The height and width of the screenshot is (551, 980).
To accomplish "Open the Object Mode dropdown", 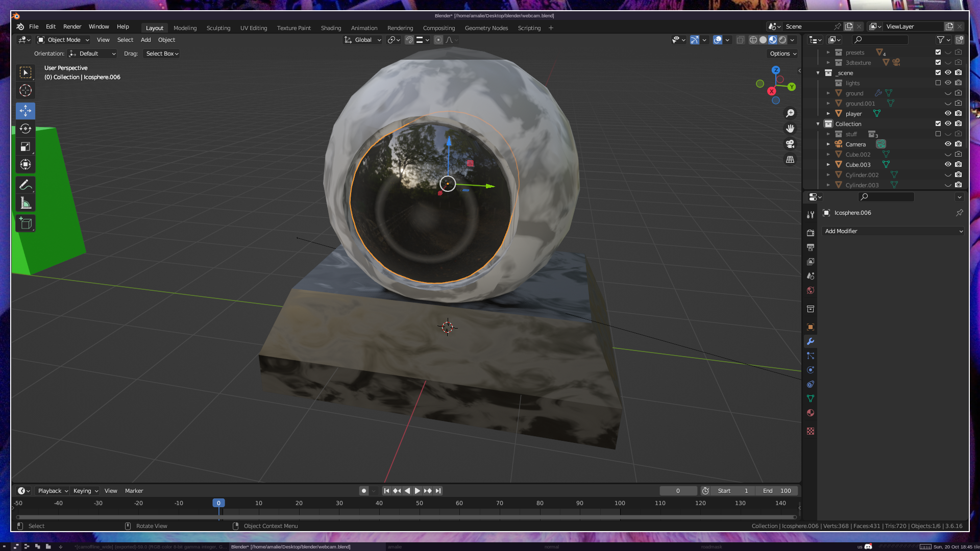I will 63,40.
